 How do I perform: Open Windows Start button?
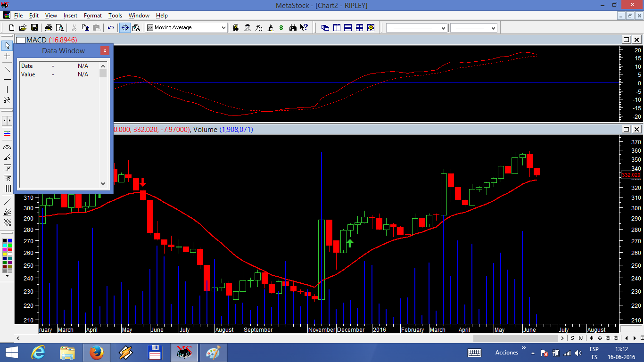[x=11, y=353]
